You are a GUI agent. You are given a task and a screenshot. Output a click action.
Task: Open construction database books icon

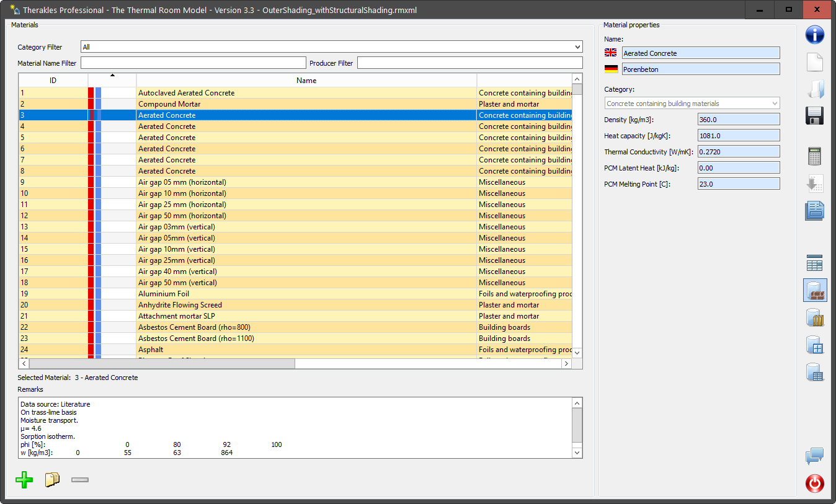815,317
